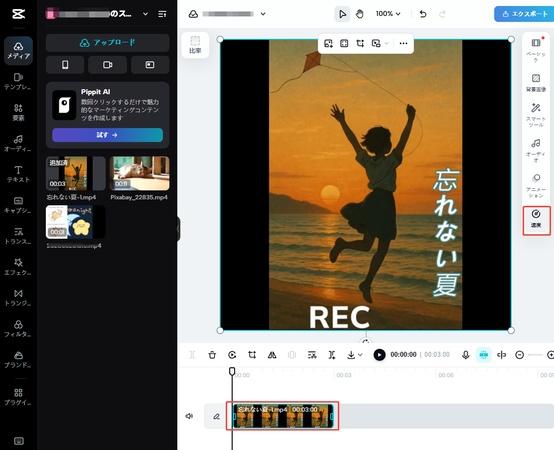
Task: Open the 要素 elements sidebar tab
Action: (x=18, y=112)
